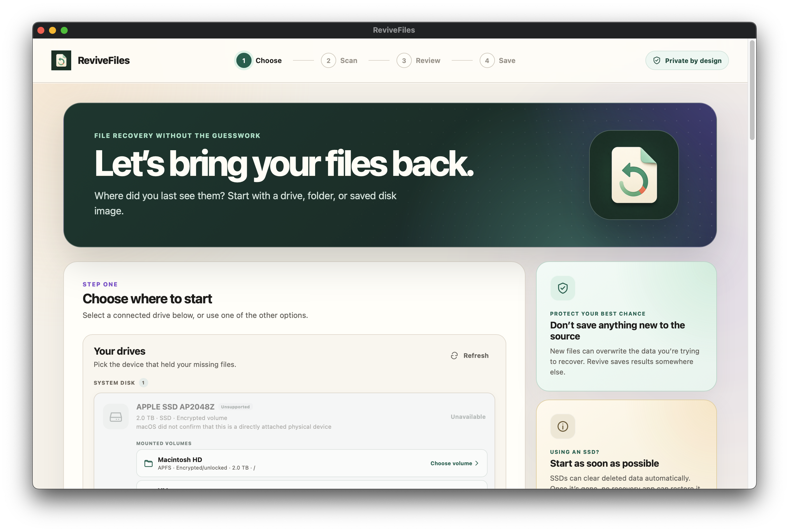The height and width of the screenshot is (532, 789).
Task: Select the Macintosh HD volume row
Action: coord(312,463)
